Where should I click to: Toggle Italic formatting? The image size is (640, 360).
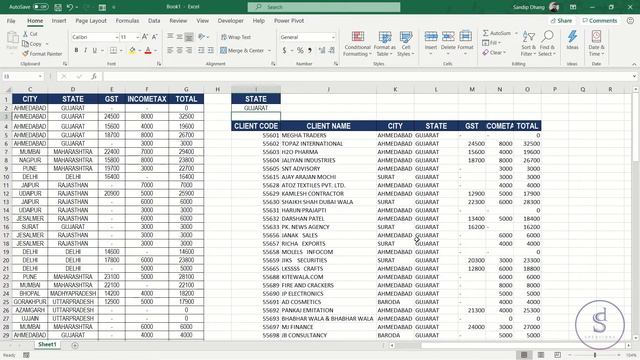(x=85, y=50)
